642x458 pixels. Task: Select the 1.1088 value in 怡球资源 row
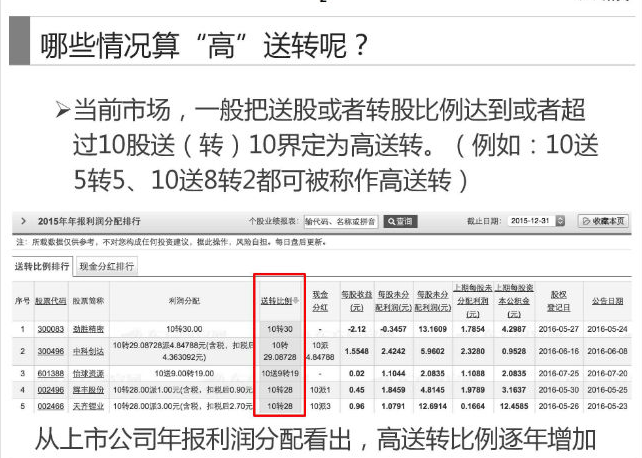pos(473,373)
